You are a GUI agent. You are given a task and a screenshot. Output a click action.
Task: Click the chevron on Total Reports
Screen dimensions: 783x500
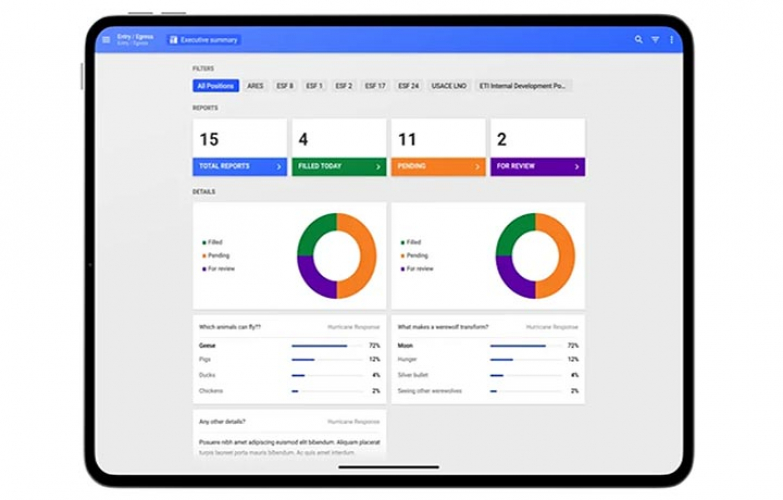[x=279, y=167]
